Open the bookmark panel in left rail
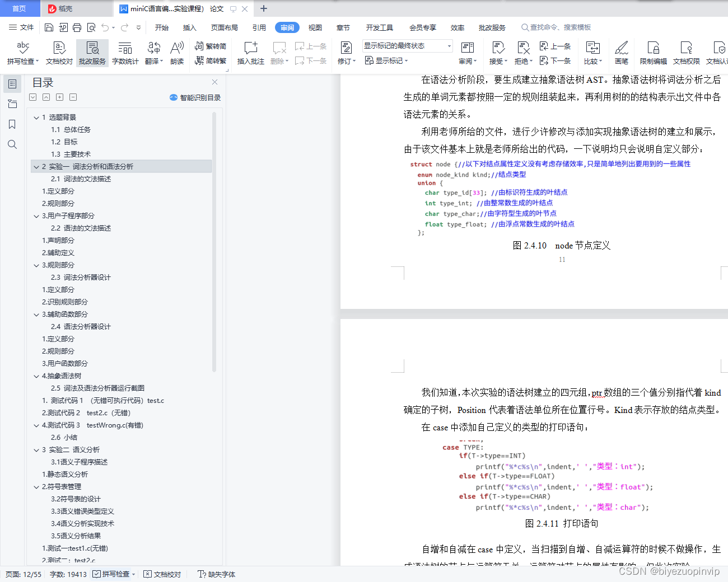This screenshot has width=728, height=582. tap(12, 124)
